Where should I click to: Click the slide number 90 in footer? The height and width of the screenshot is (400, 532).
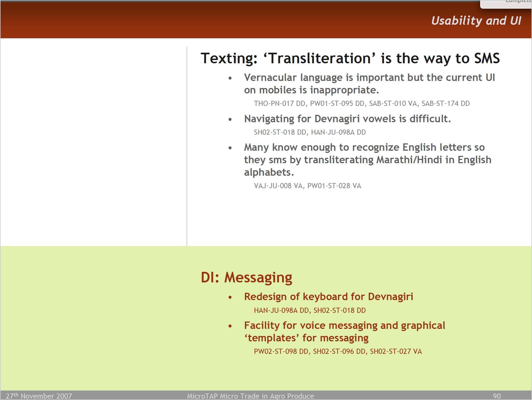(x=496, y=396)
